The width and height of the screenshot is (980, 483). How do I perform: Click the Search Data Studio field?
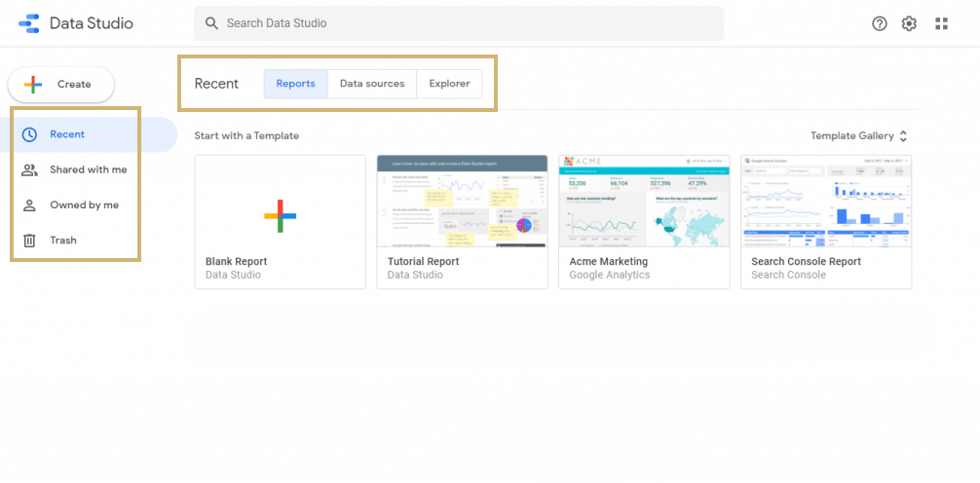[x=459, y=23]
